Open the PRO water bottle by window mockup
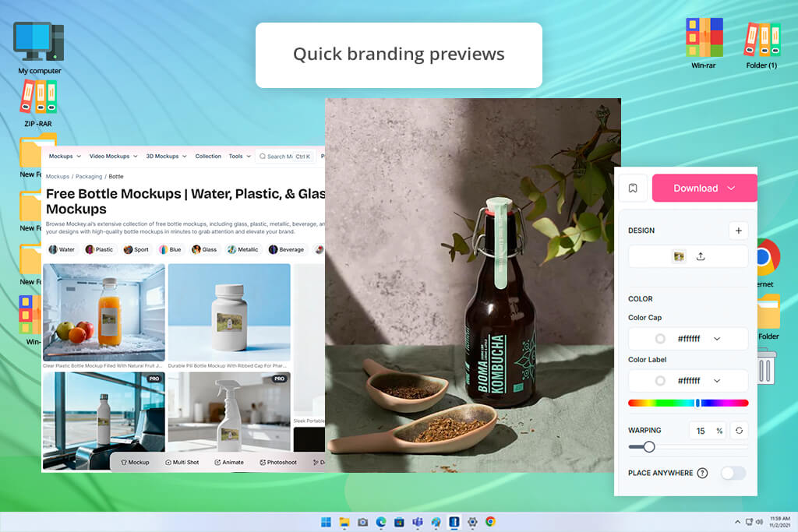The width and height of the screenshot is (798, 532). pos(104,420)
